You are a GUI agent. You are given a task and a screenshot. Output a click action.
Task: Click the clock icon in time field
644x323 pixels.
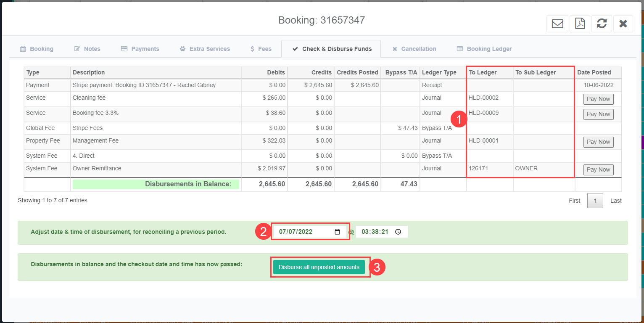click(398, 232)
